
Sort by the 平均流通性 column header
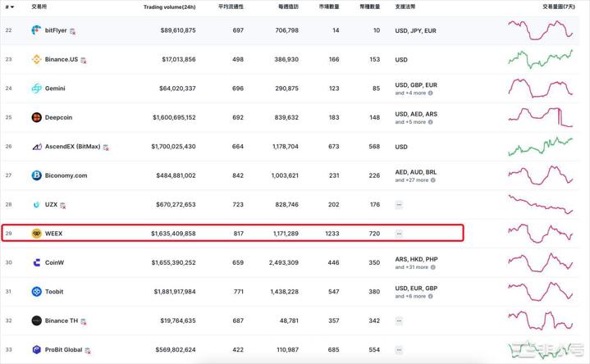coord(231,7)
